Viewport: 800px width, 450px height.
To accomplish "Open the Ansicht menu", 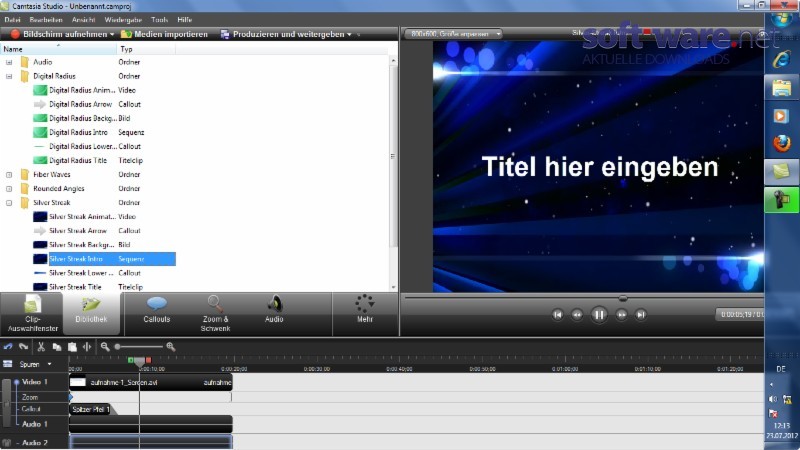I will (x=84, y=19).
